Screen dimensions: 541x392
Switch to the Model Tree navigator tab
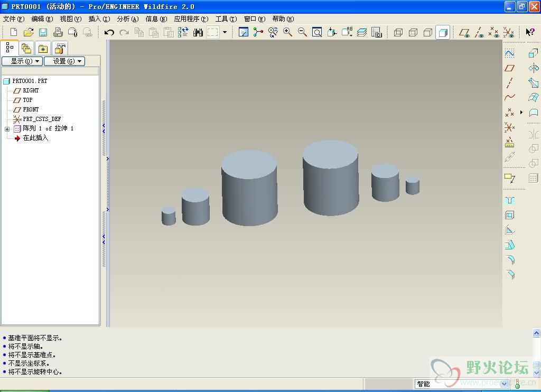click(x=10, y=48)
